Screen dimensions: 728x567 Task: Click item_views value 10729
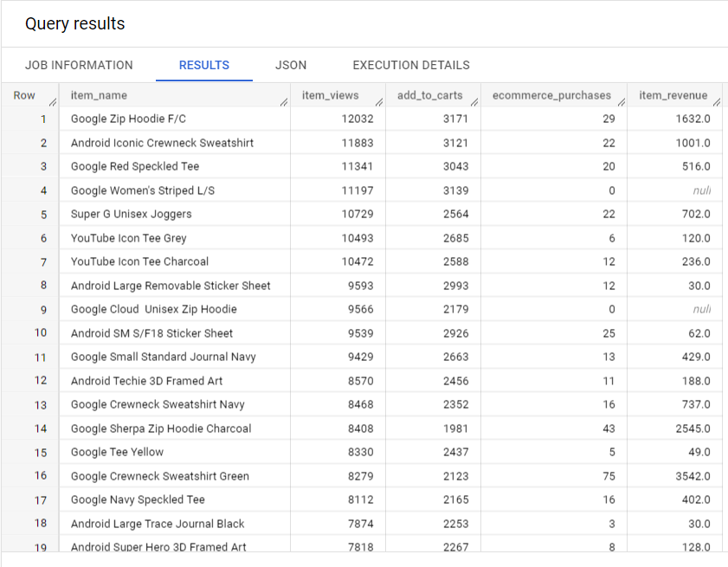coord(358,214)
